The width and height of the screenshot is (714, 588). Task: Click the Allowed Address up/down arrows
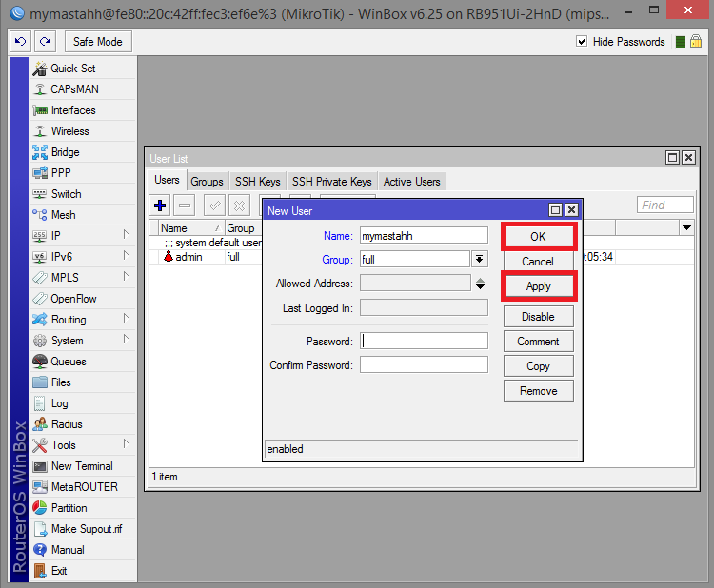(480, 284)
